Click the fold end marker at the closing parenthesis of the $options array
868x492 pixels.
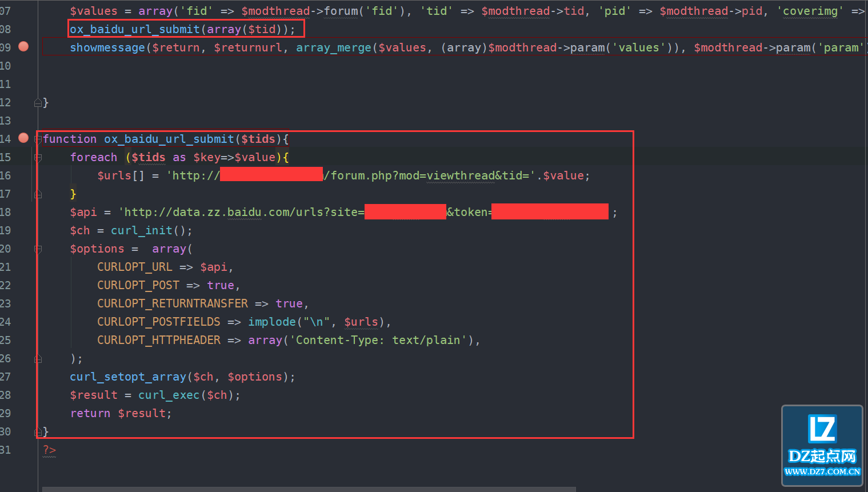[x=38, y=358]
